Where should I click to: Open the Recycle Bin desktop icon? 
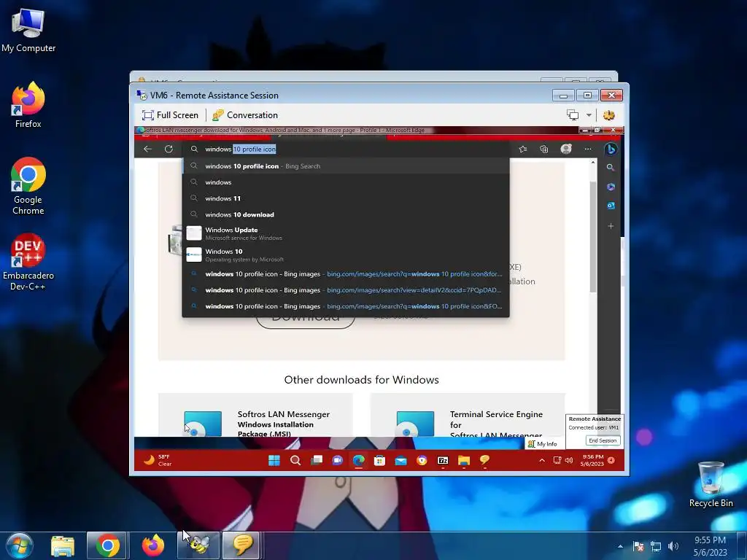tap(711, 484)
